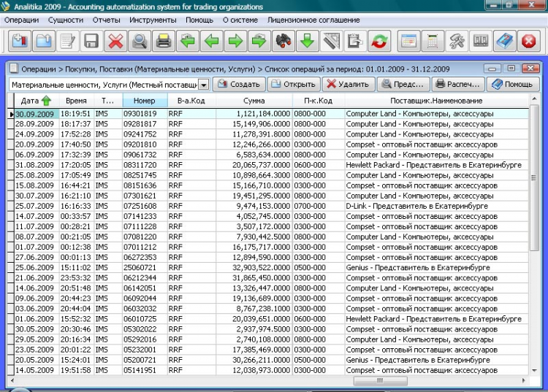Viewport: 548px width, 392px height.
Task: Click the floppy disk save icon
Action: (x=91, y=41)
